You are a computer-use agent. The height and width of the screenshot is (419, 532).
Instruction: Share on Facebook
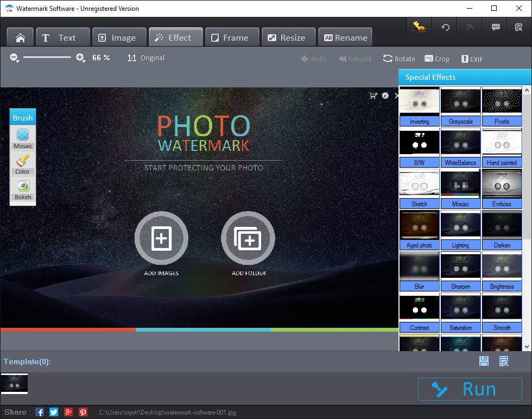40,412
